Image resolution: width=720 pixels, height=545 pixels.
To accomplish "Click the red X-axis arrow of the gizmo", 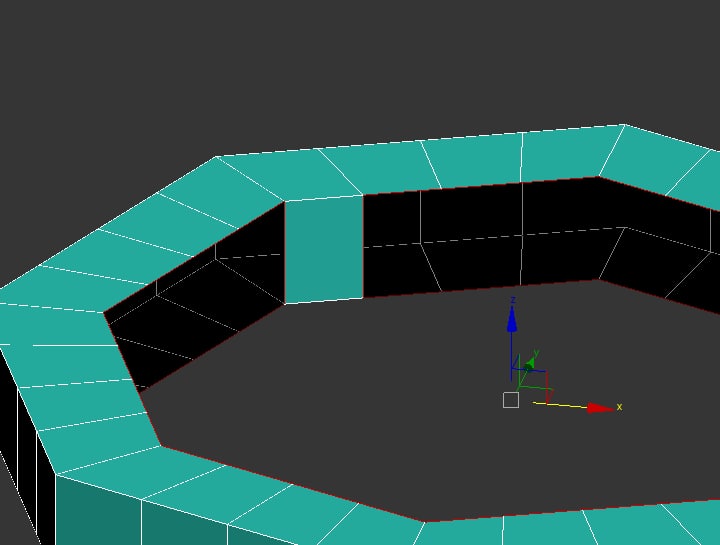I will 601,408.
